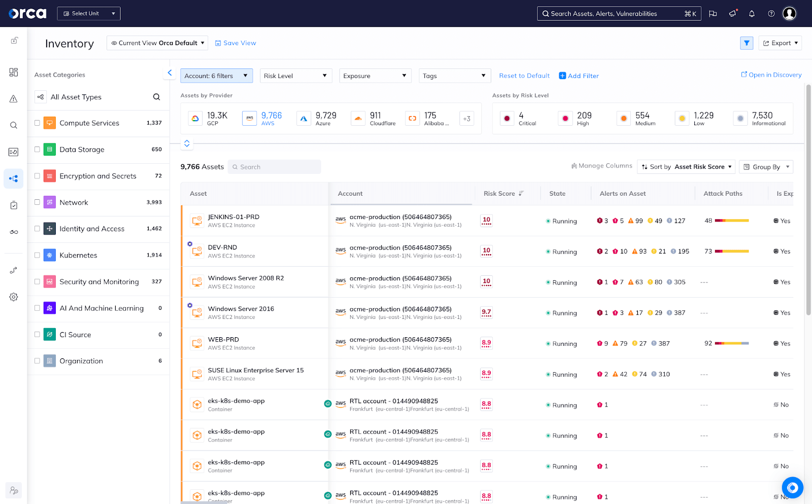Open the Select Unit dropdown in top bar

pos(88,13)
